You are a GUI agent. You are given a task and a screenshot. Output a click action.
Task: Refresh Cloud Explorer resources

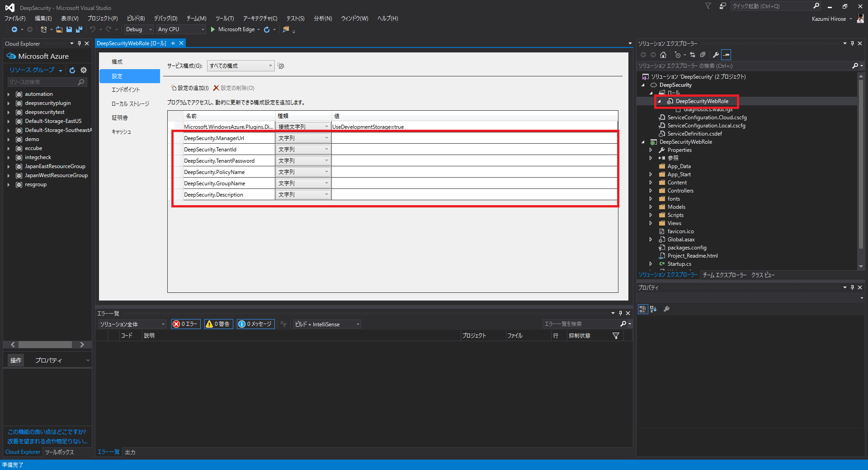[x=72, y=70]
